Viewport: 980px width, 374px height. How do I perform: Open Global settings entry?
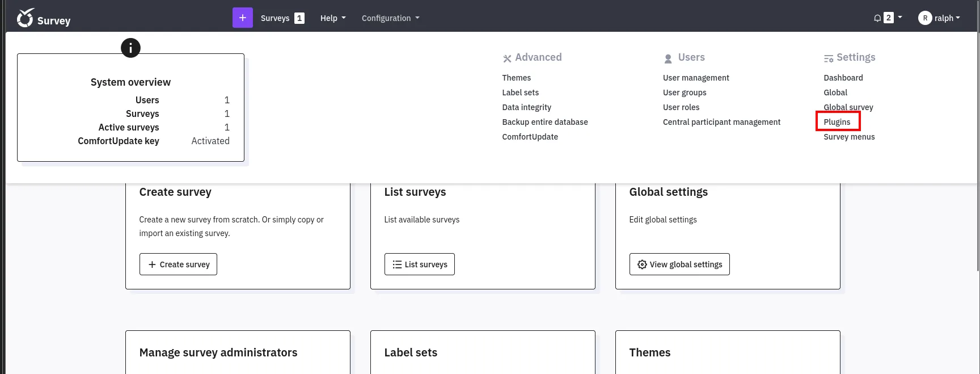pyautogui.click(x=835, y=93)
